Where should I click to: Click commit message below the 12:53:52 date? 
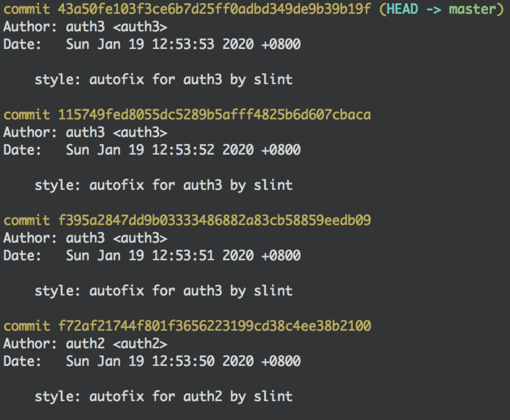[x=163, y=185]
